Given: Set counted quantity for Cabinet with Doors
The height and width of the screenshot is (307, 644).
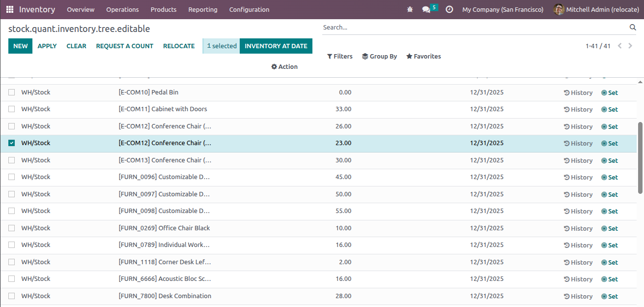Looking at the screenshot, I should click(x=610, y=109).
